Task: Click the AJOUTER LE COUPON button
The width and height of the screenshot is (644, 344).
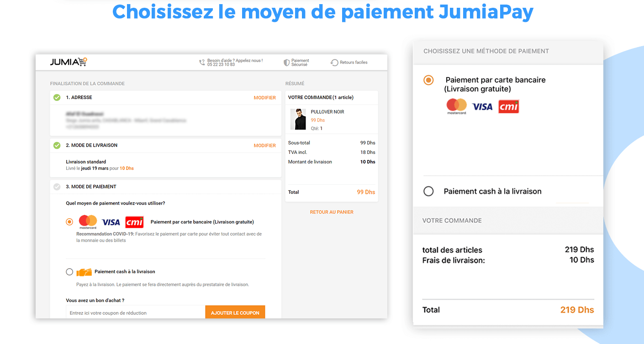Action: pos(235,312)
